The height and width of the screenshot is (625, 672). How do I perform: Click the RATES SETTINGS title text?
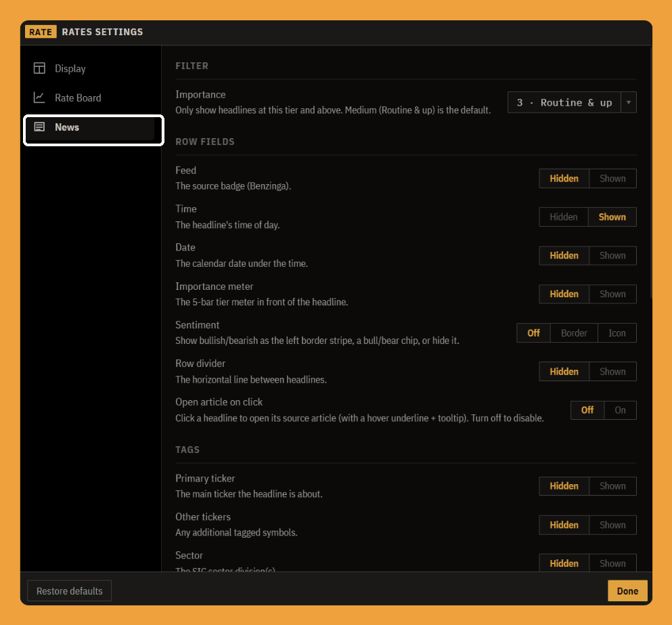point(102,32)
